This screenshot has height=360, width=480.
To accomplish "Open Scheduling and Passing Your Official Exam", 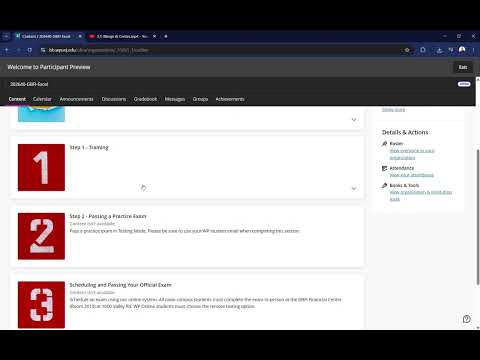I will [x=120, y=285].
